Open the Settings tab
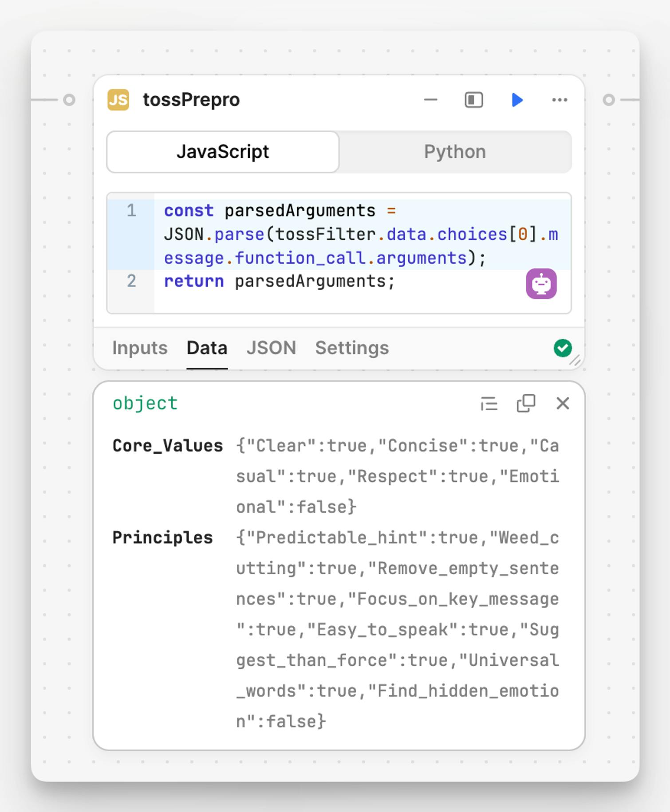The width and height of the screenshot is (670, 812). tap(352, 348)
